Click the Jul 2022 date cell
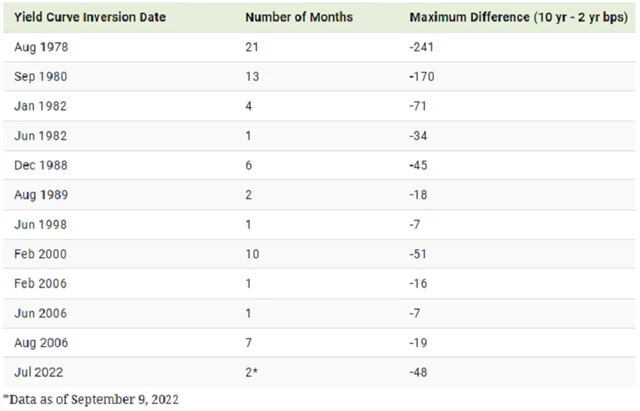This screenshot has height=411, width=640. click(39, 372)
